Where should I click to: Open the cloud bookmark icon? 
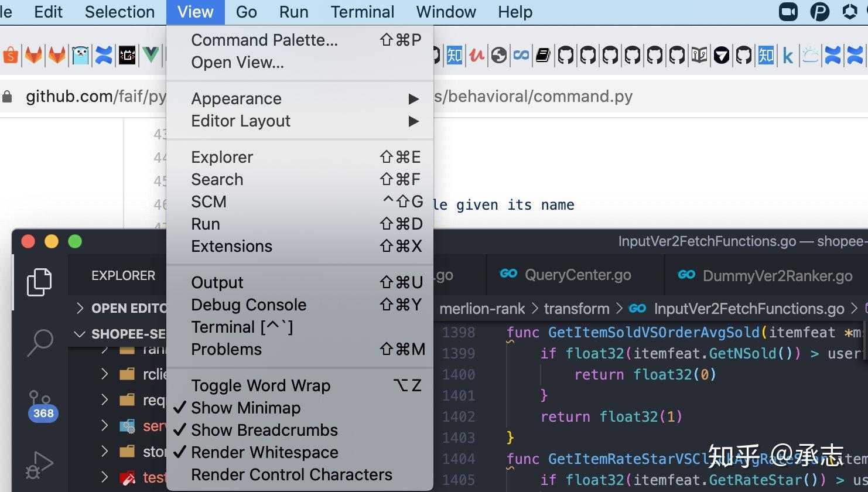click(811, 56)
